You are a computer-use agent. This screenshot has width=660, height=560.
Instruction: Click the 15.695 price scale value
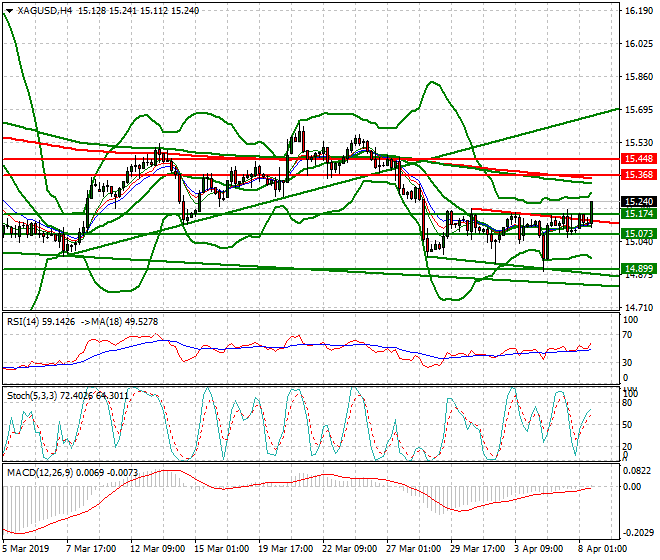tap(639, 110)
